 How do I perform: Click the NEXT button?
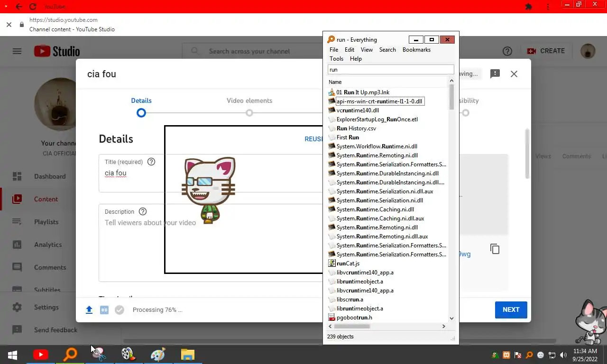point(511,309)
